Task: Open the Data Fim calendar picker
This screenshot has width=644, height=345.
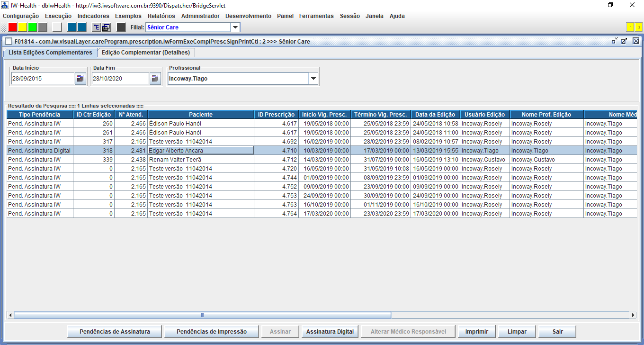Action: tap(155, 79)
